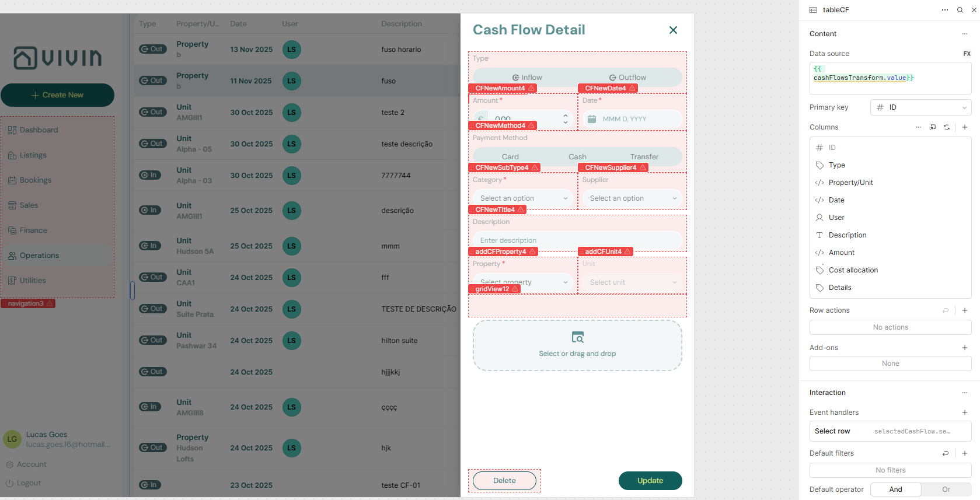Set Default operator to And
This screenshot has width=980, height=500.
896,489
